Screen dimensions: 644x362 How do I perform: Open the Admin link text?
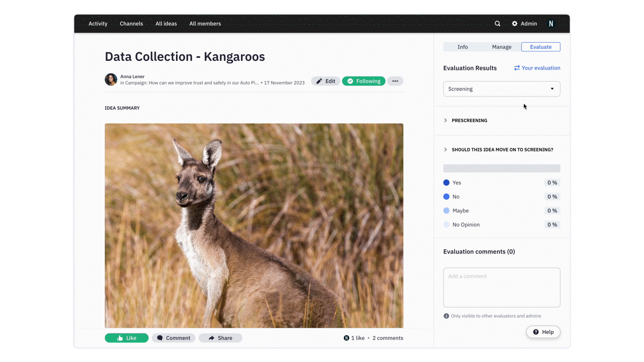[529, 24]
